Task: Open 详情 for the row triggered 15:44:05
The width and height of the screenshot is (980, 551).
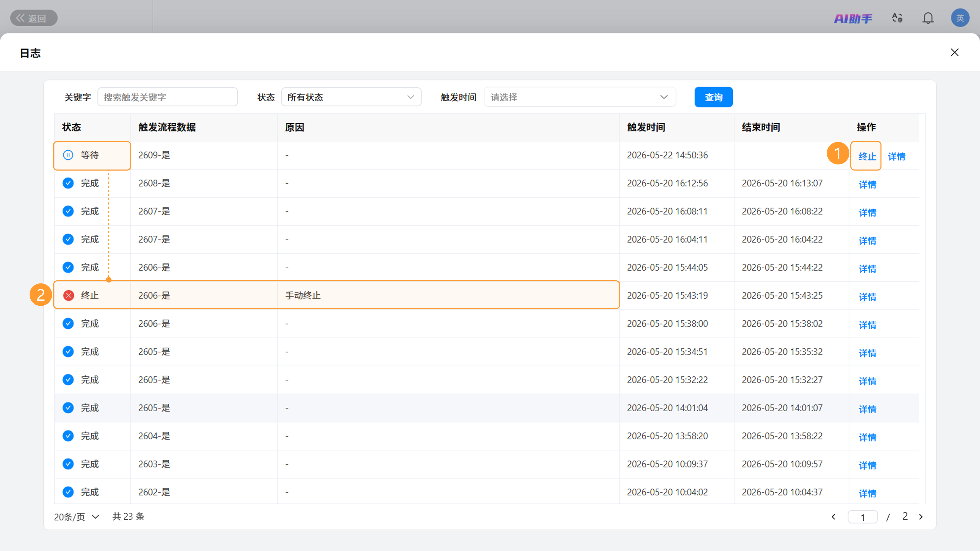Action: (x=867, y=269)
